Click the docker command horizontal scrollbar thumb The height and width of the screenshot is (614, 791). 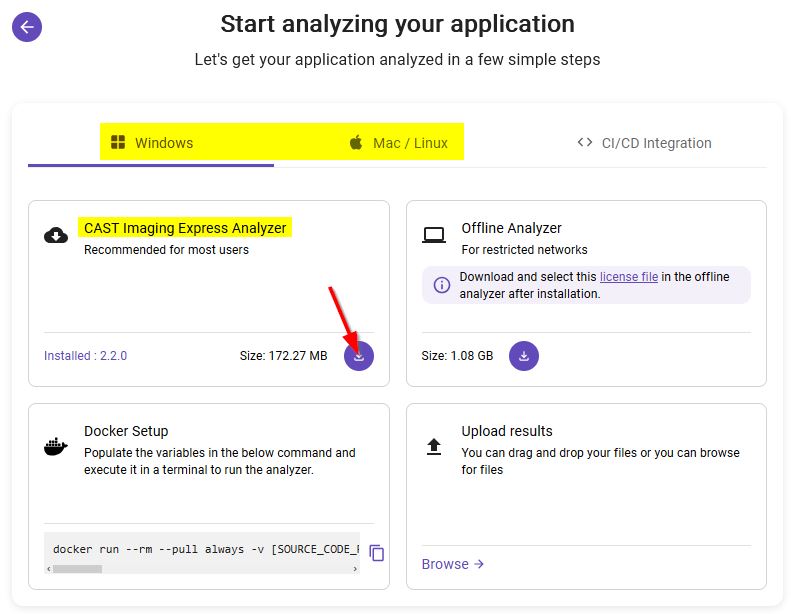coord(77,569)
